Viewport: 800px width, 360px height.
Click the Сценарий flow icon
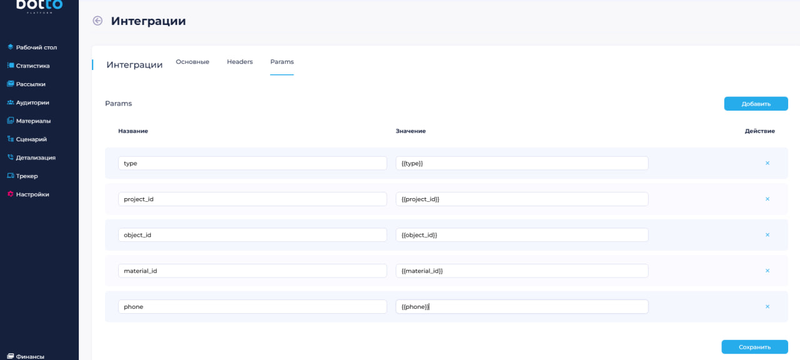coord(10,139)
